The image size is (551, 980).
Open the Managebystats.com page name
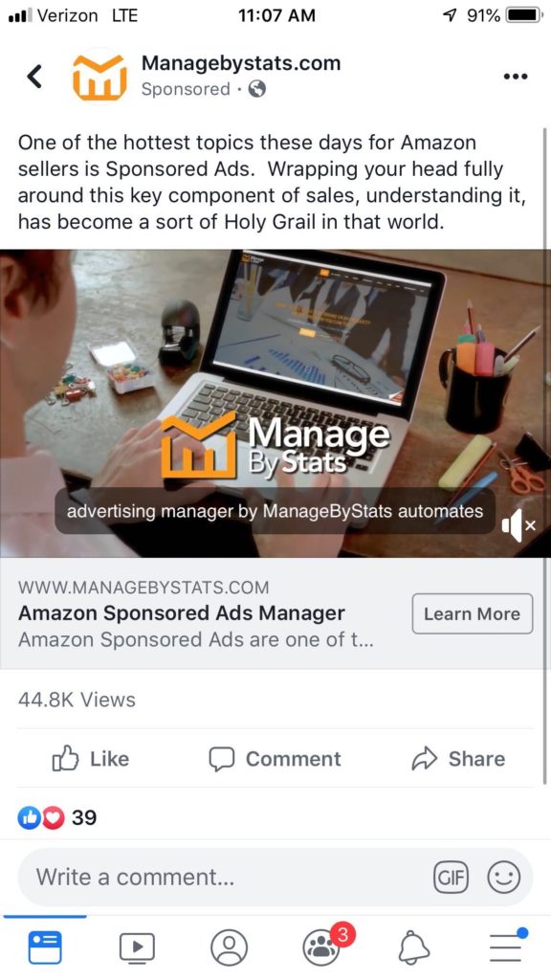[240, 63]
